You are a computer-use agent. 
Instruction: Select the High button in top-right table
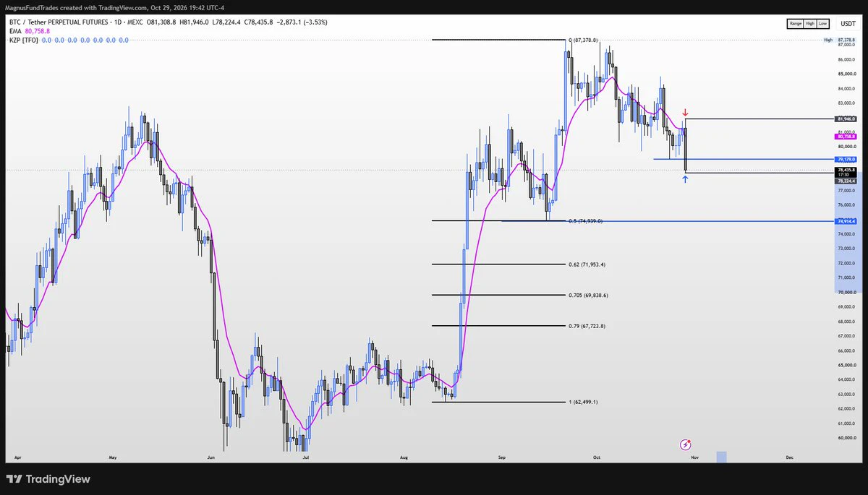(810, 24)
